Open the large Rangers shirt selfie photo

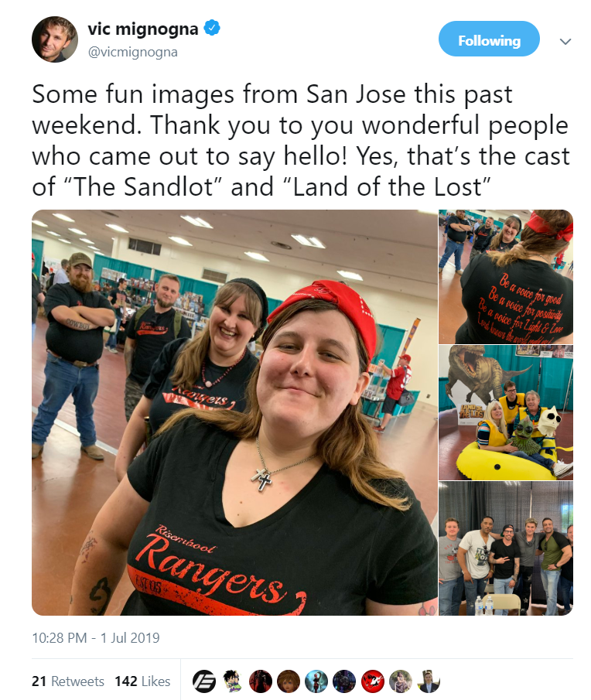[234, 412]
